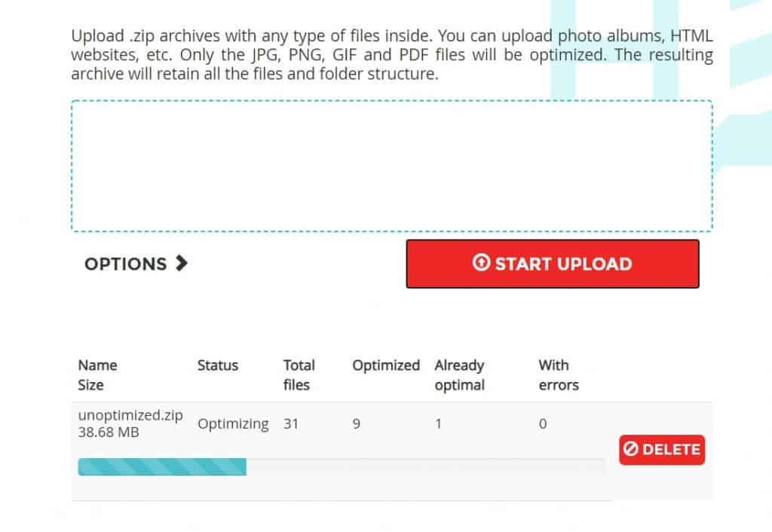Click the optimized count of 9
772x532 pixels.
(356, 424)
